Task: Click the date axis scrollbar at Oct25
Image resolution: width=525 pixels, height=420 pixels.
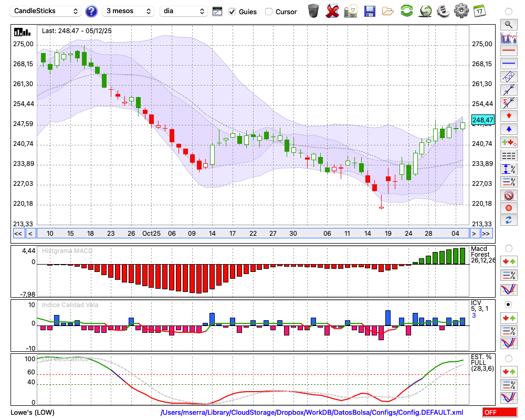Action: click(151, 234)
